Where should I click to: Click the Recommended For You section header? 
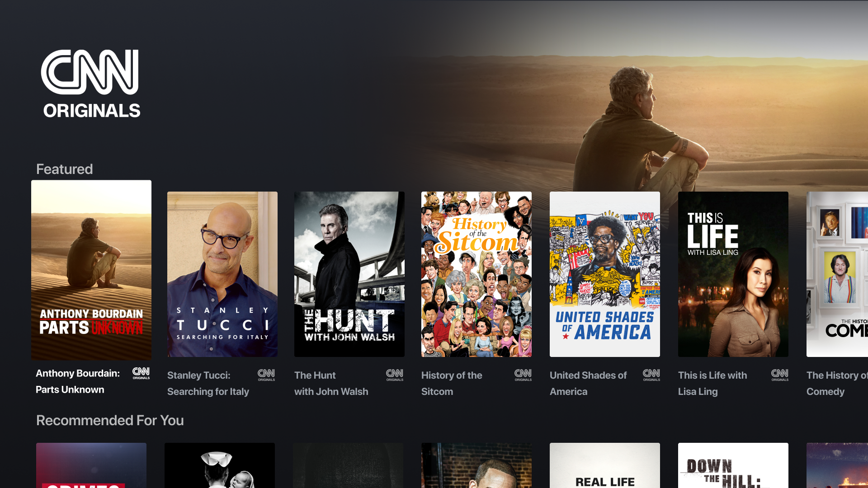tap(109, 421)
